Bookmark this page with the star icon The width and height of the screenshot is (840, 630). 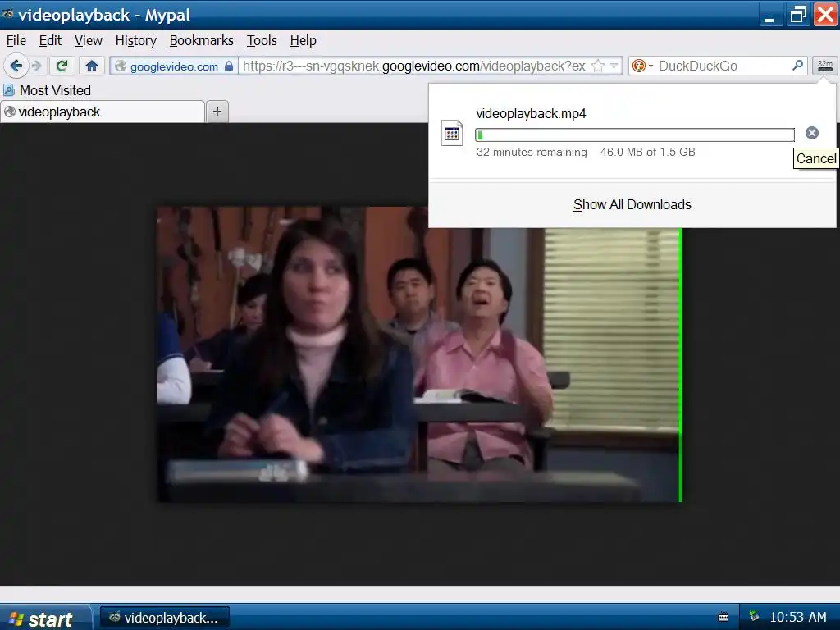[598, 66]
